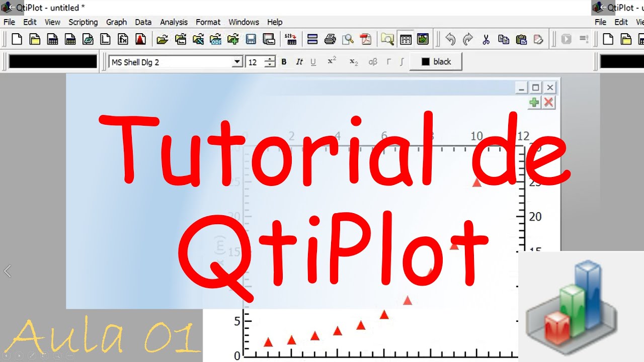The height and width of the screenshot is (362, 644).
Task: Click green plus icon in graph window
Action: coord(534,103)
